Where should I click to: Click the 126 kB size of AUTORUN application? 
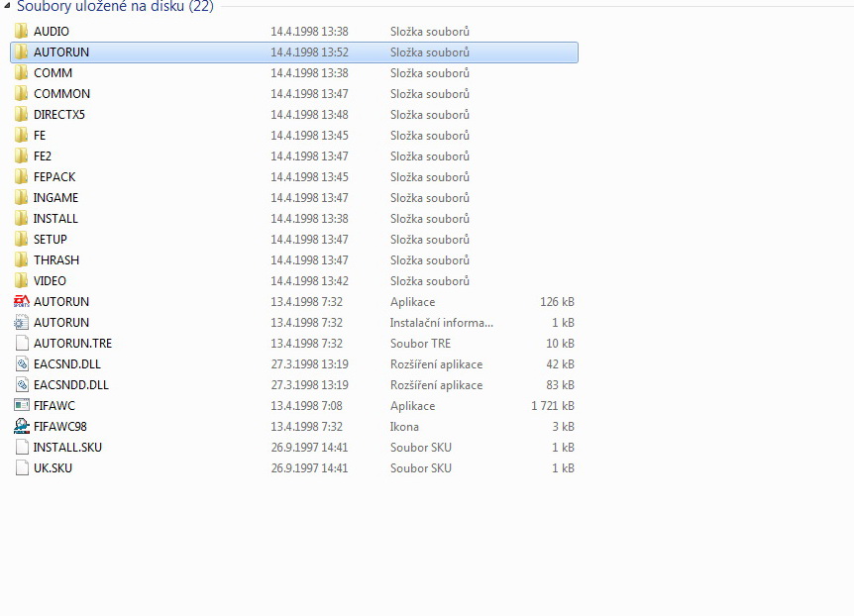tap(557, 302)
